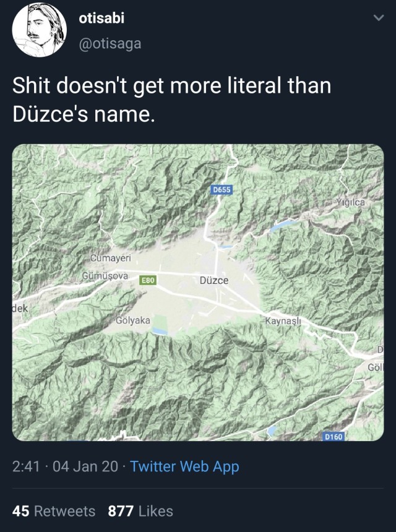Select the Cumayeri label on the map
This screenshot has height=532, width=396.
110,258
